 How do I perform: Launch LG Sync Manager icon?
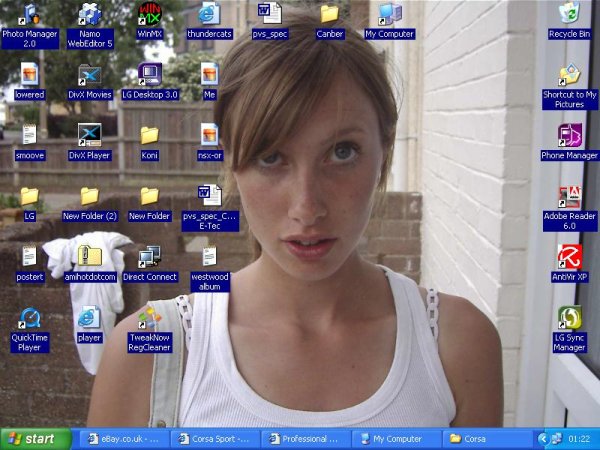pos(569,319)
